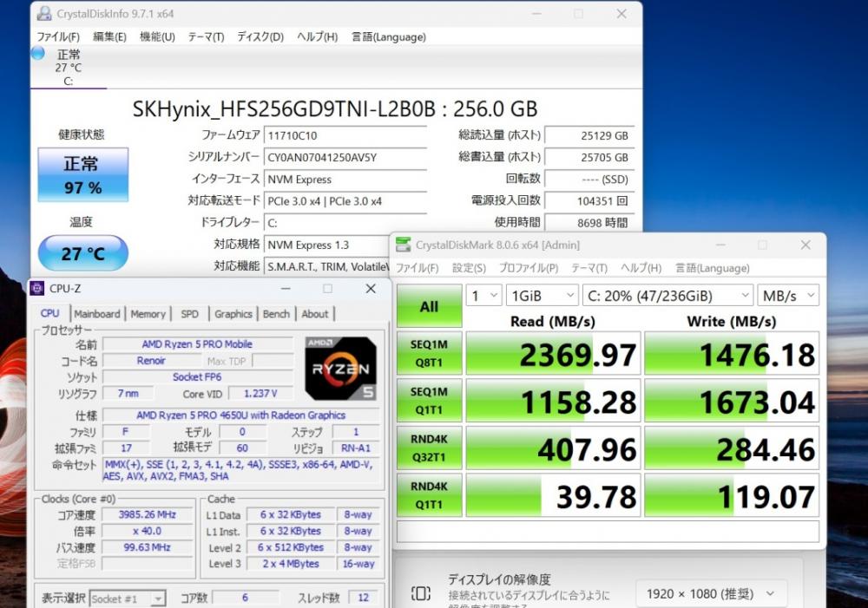
Task: Click the transfer mode field PCIe 3.0 x4
Action: (x=345, y=201)
